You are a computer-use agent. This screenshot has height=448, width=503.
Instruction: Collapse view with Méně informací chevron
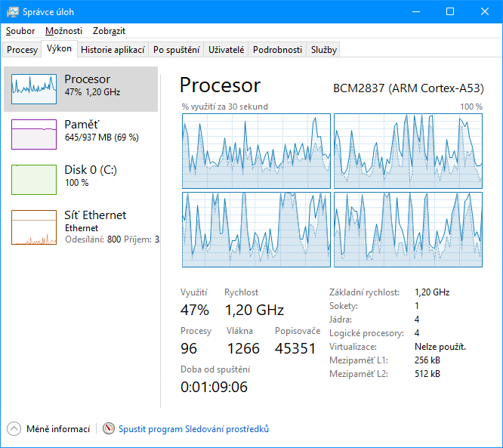click(14, 429)
